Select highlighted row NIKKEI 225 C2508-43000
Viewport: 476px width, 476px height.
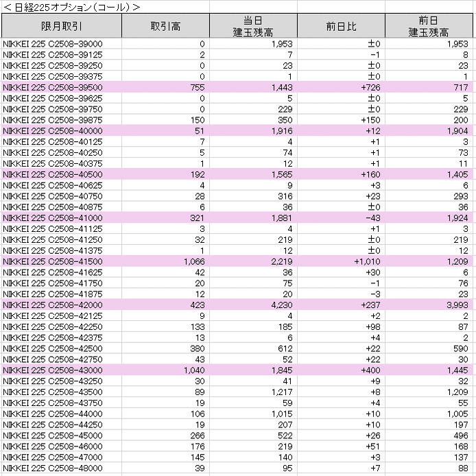[x=237, y=370]
